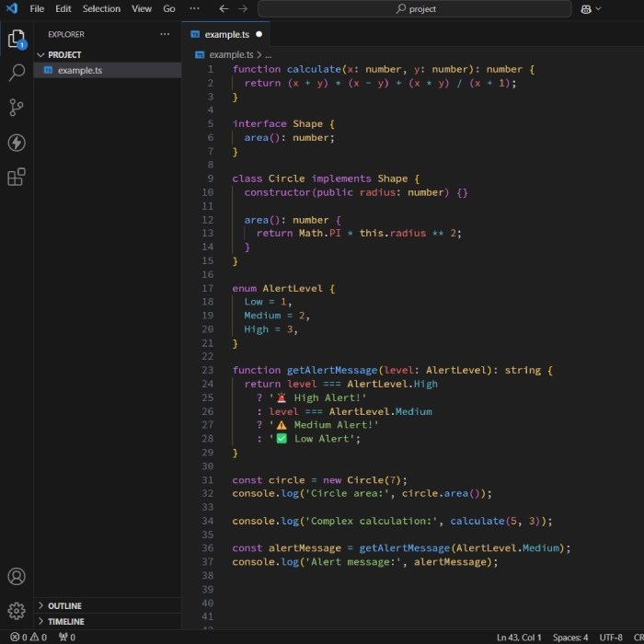The image size is (644, 644).
Task: Click errors and warnings count in status bar
Action: pos(29,637)
